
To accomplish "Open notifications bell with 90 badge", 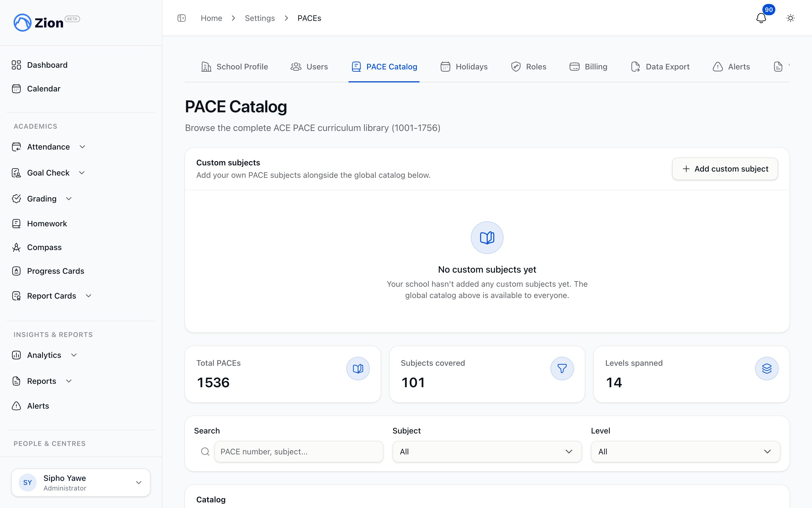I will pyautogui.click(x=761, y=18).
